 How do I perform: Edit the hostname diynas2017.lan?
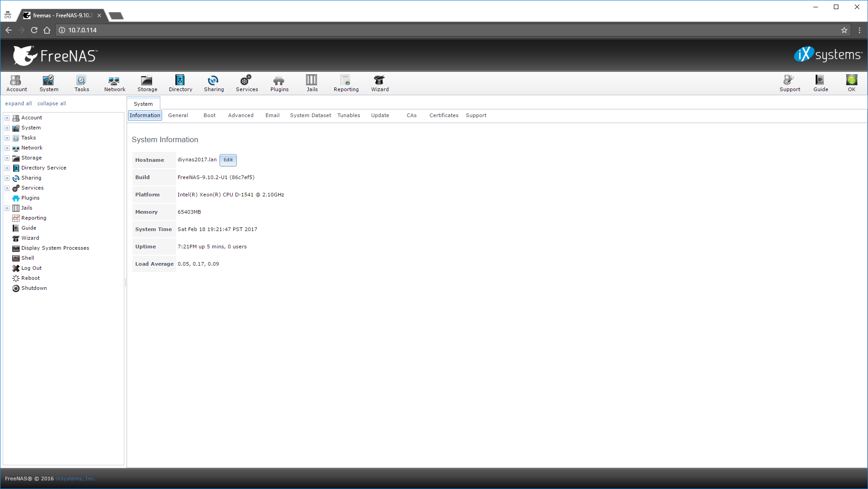[x=228, y=160]
